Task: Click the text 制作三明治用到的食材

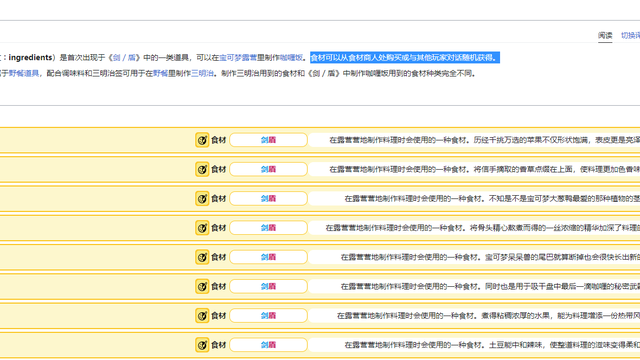Action: (x=259, y=73)
